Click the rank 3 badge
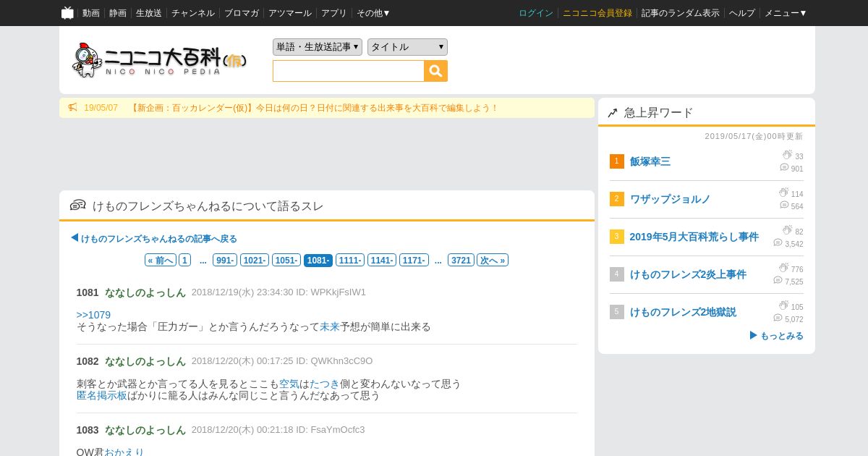Screen dimensions: 868x456 (x=616, y=237)
